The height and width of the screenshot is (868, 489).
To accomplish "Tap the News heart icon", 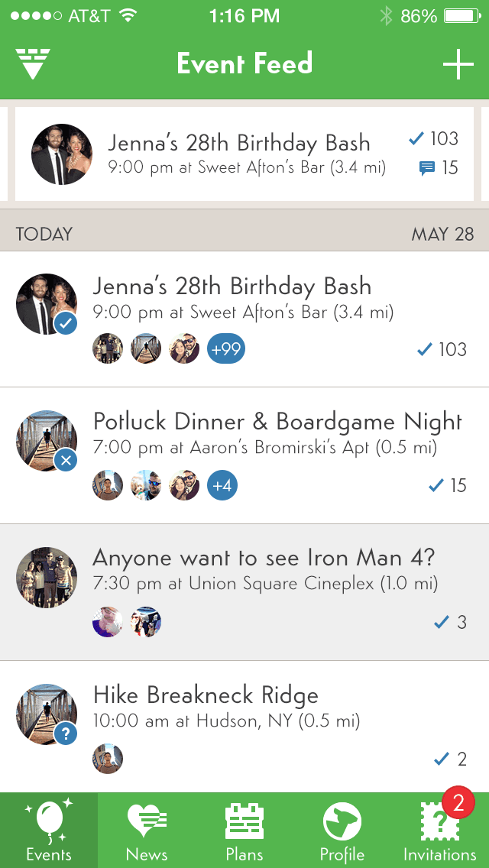I will [145, 823].
